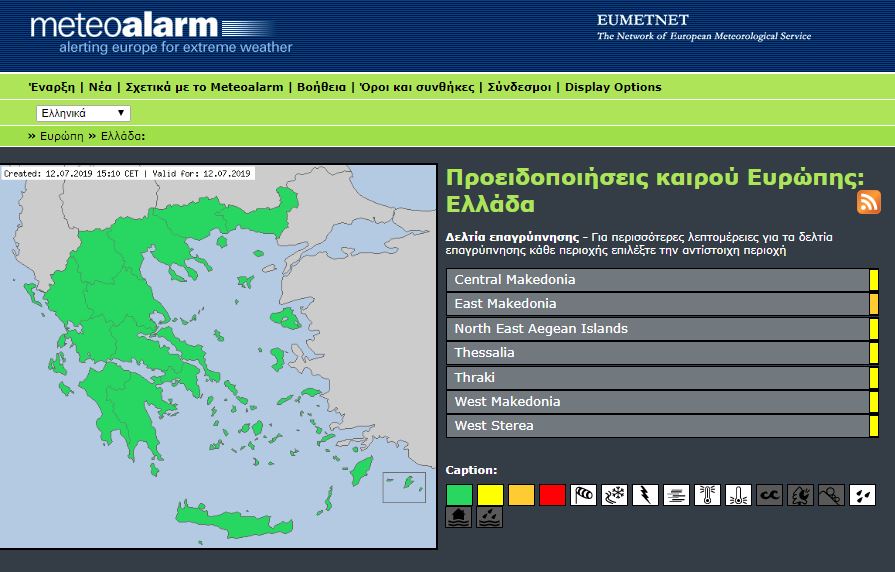
Task: Click the Ελλάδα breadcrumb link
Action: click(123, 136)
